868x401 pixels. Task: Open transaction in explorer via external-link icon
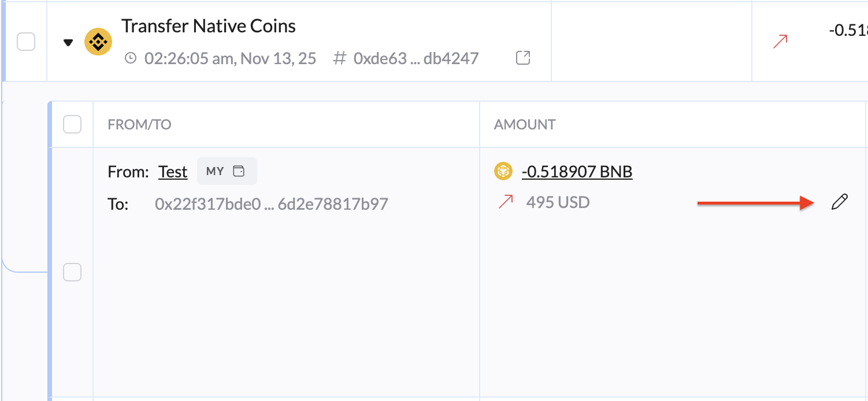[x=523, y=58]
